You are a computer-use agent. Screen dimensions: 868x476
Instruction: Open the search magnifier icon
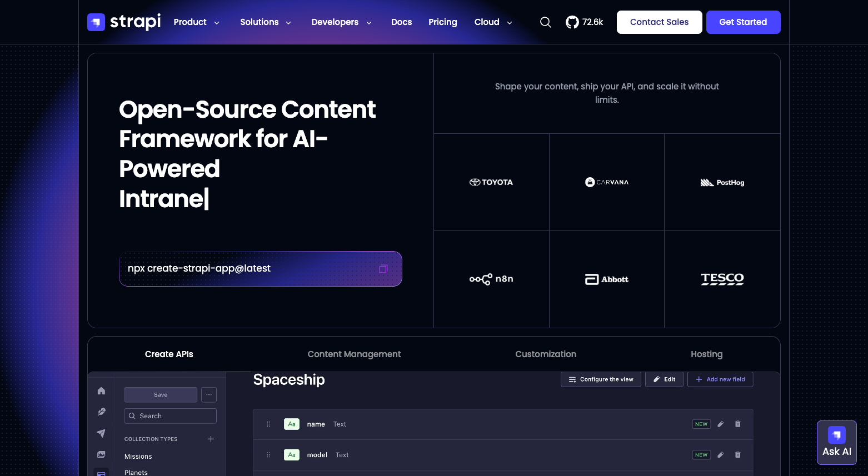coord(546,22)
